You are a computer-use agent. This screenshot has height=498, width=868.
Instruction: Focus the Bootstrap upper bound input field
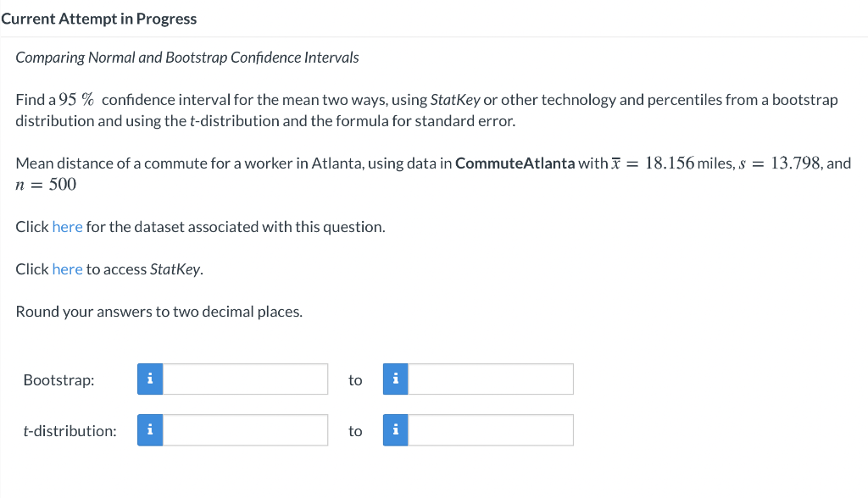(x=491, y=379)
